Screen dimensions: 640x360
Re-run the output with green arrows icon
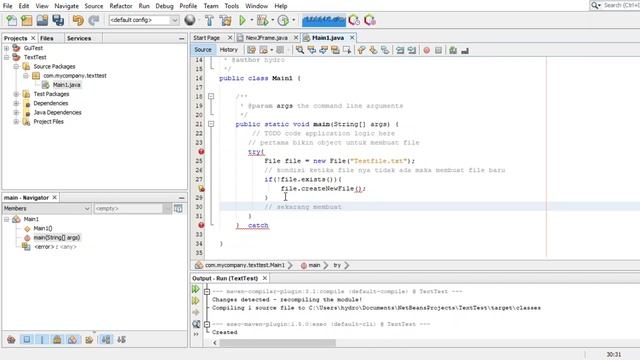tap(196, 289)
